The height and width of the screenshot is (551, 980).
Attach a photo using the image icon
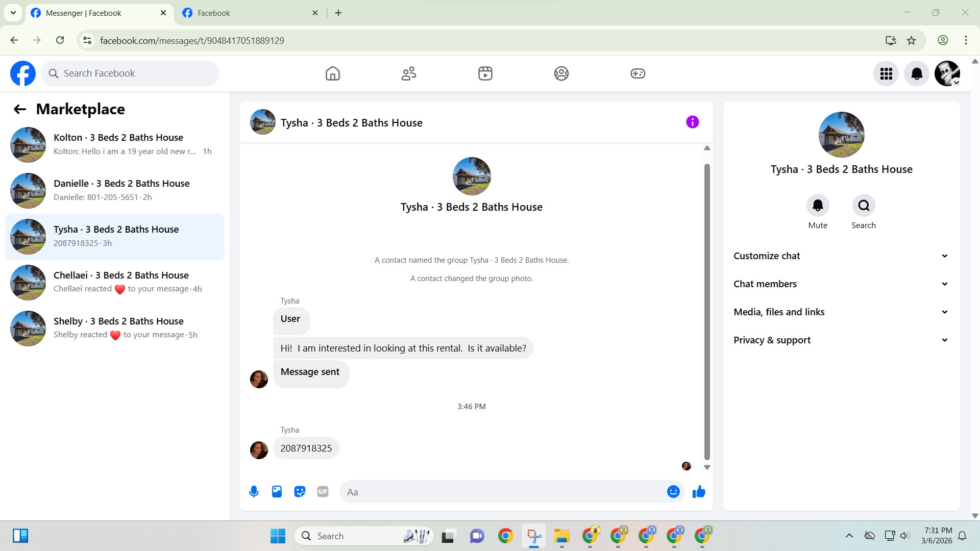277,492
